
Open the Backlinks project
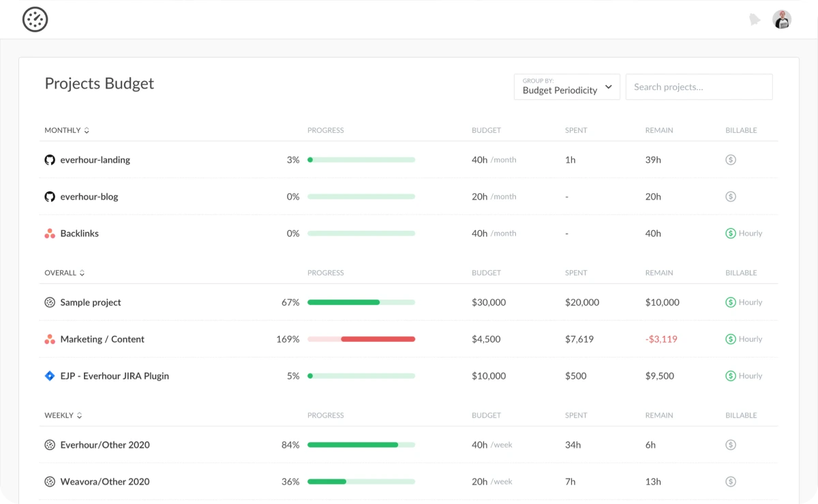click(x=80, y=234)
